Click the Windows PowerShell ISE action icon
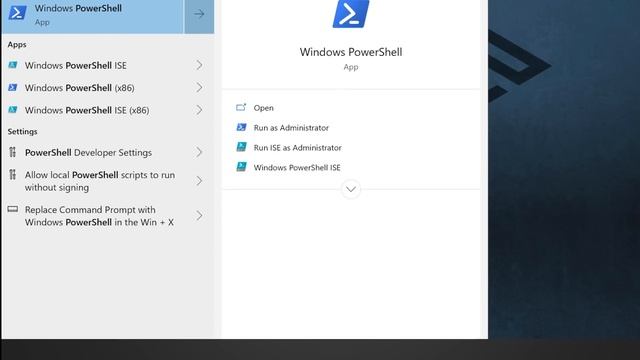The image size is (640, 360). click(241, 167)
